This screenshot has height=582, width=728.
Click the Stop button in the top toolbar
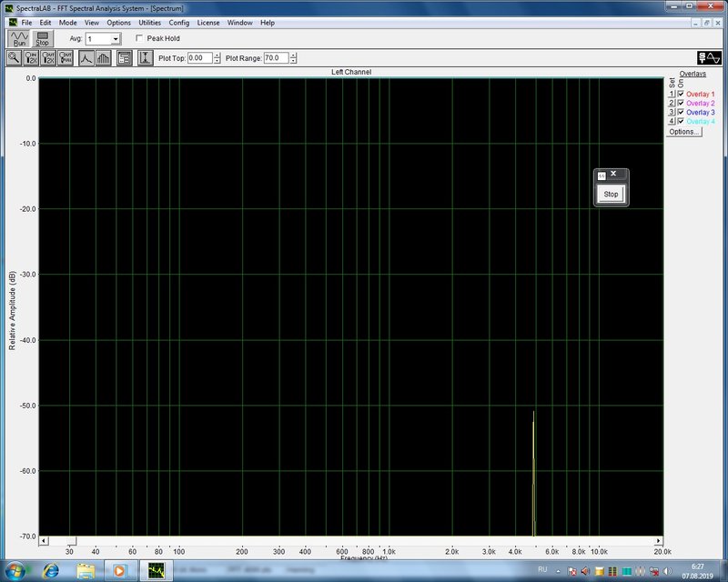(x=42, y=38)
